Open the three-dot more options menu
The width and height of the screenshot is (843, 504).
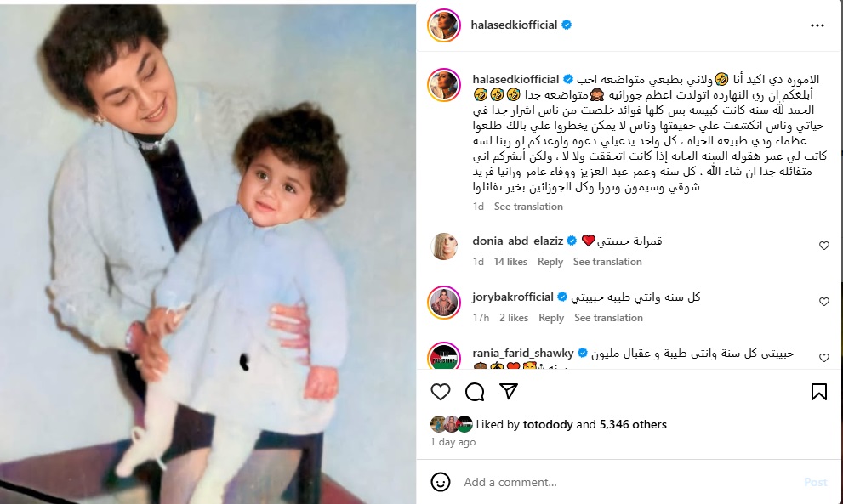pyautogui.click(x=817, y=25)
